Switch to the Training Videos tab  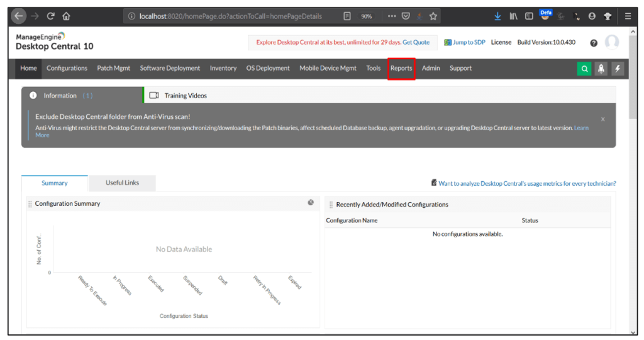pos(178,95)
